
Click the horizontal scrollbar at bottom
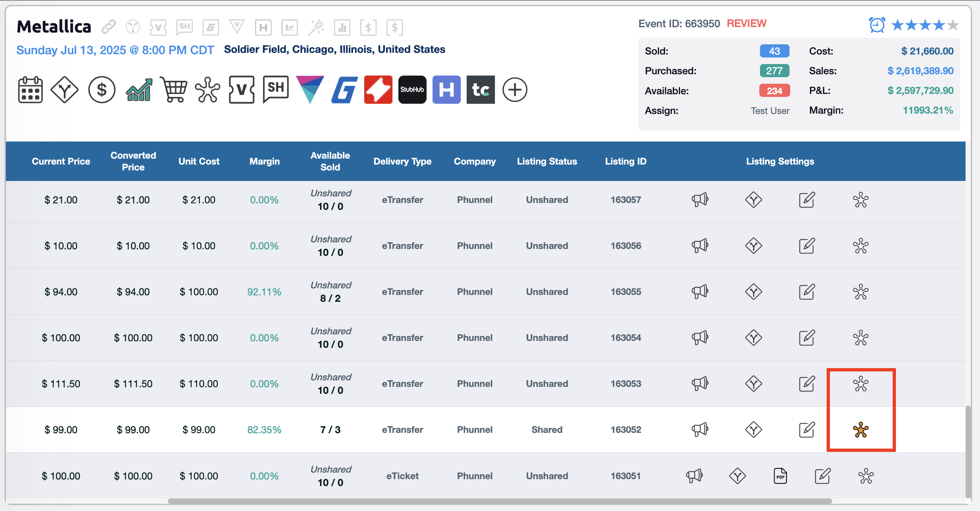coord(500,501)
